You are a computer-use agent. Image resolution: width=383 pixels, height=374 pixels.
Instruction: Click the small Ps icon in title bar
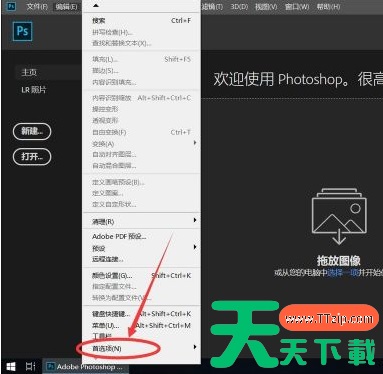pos(11,6)
